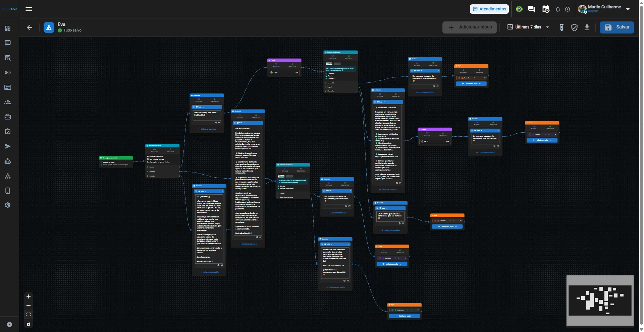Viewport: 644px width, 332px height.
Task: Select the Encerrar Atendimento output row
Action: pos(293,197)
